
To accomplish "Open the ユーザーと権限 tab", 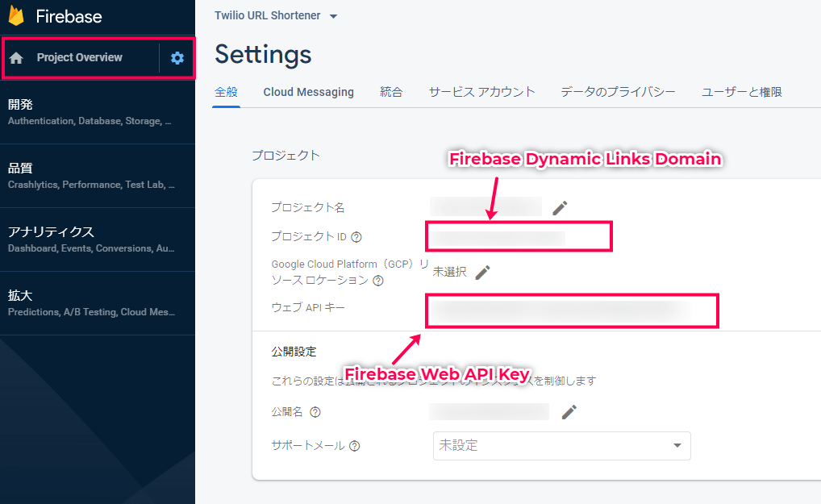I will 741,92.
